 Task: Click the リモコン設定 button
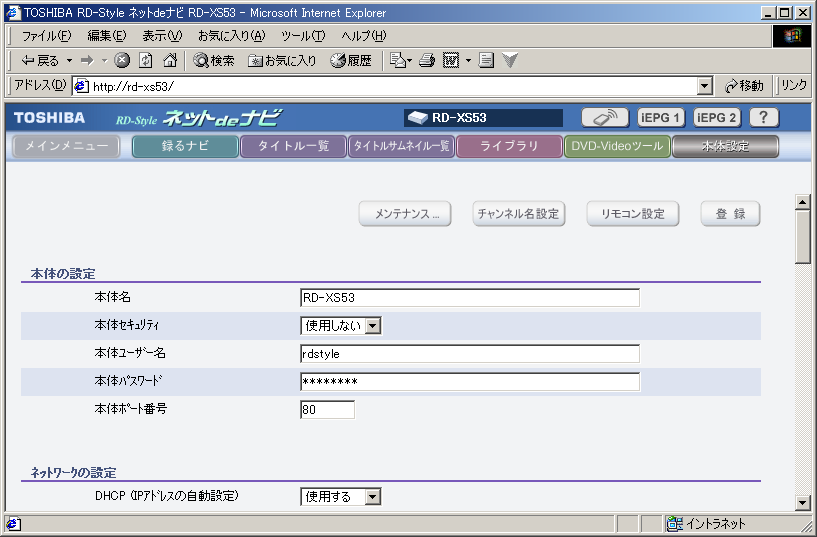click(x=633, y=214)
